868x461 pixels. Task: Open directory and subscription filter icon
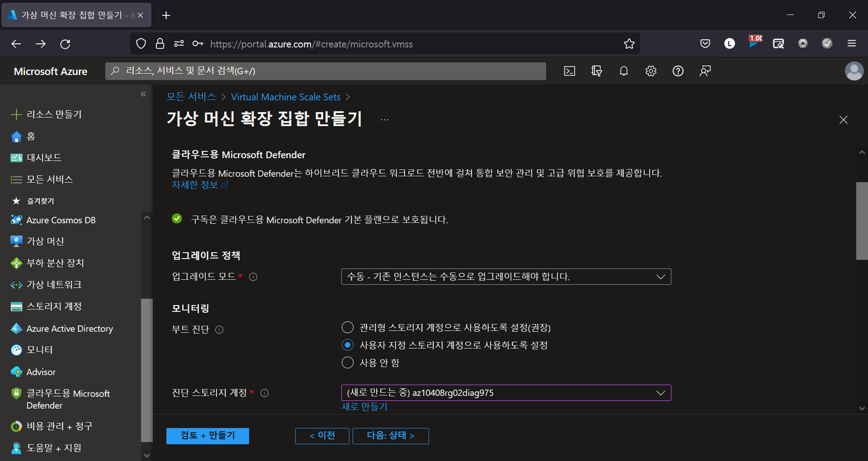coord(597,71)
